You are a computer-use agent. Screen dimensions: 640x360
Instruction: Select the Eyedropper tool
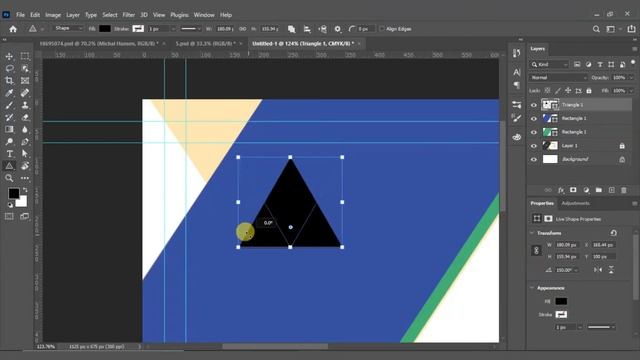click(9, 93)
